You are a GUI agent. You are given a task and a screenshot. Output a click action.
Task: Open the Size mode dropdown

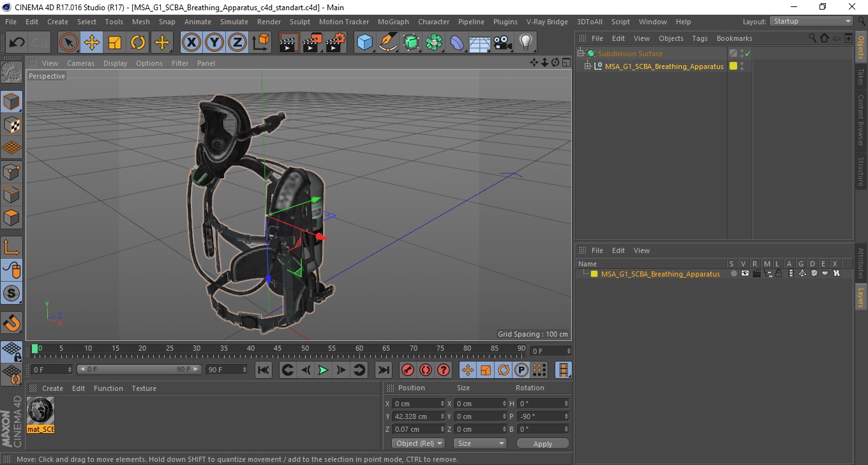[x=480, y=443]
